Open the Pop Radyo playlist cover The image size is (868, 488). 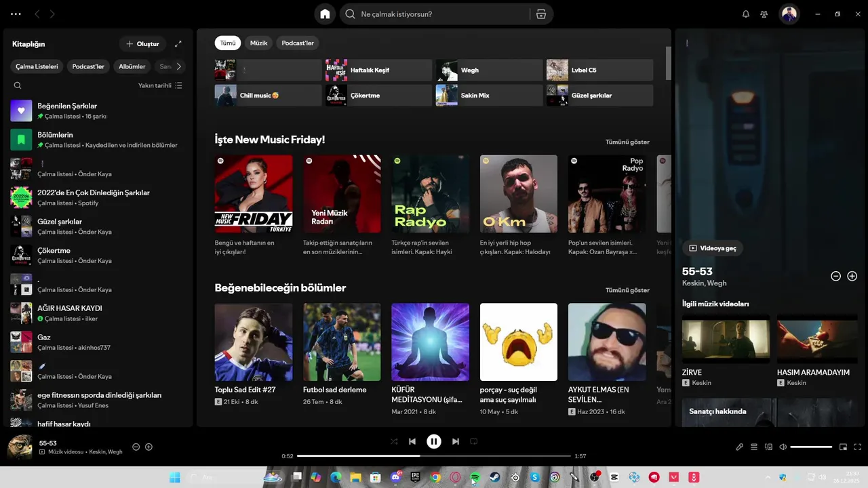point(607,194)
